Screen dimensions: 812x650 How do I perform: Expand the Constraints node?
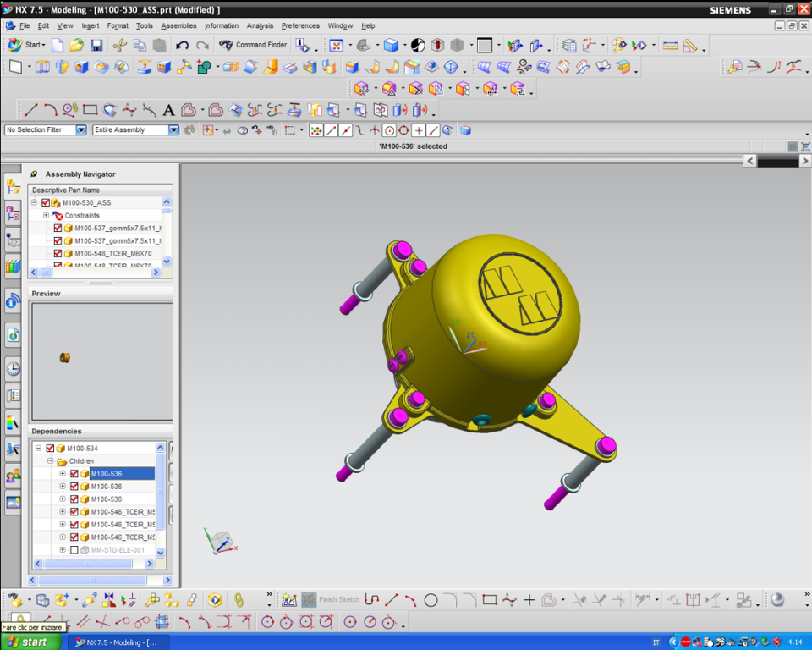click(46, 215)
